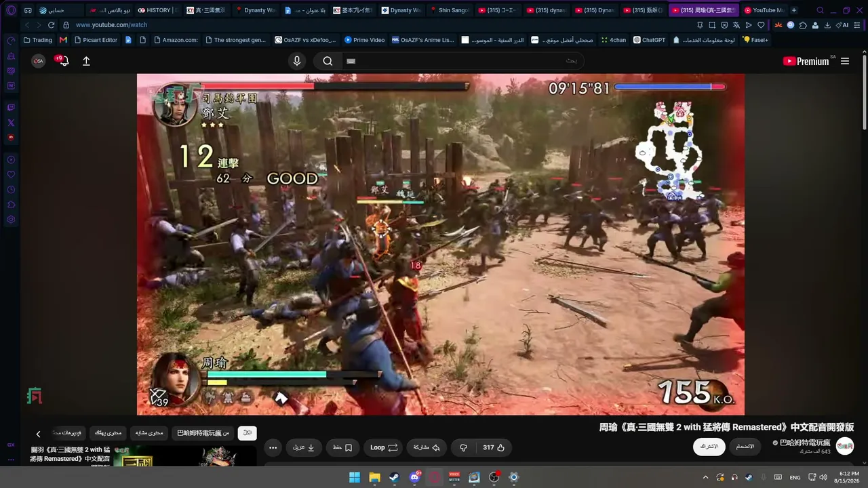Show hidden system tray icons chevron
The width and height of the screenshot is (868, 488).
[x=705, y=477]
